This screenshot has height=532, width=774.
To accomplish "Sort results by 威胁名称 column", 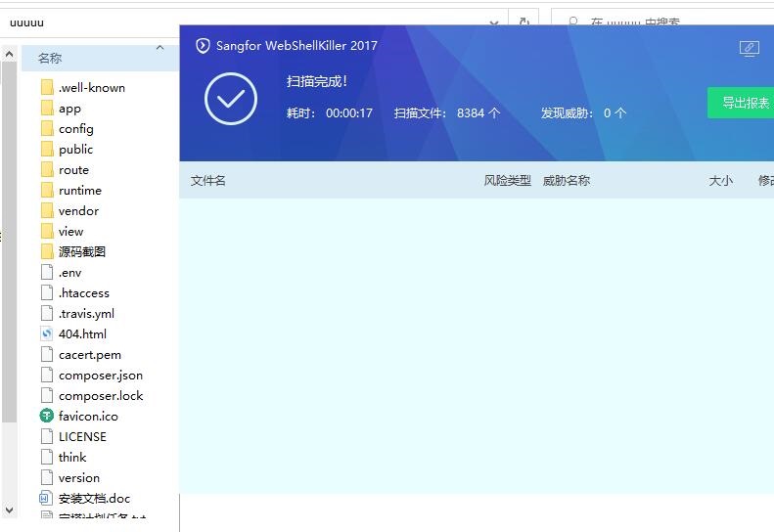I will click(x=567, y=181).
